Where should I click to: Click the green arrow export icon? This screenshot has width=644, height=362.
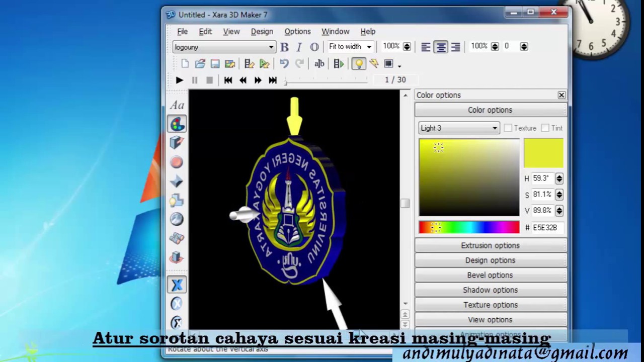point(264,64)
